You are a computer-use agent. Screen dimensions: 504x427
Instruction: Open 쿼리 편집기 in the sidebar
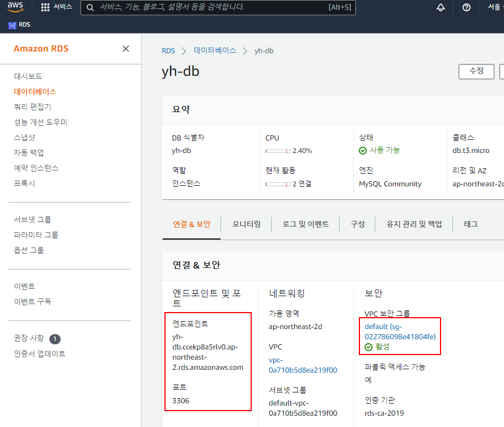pos(32,106)
